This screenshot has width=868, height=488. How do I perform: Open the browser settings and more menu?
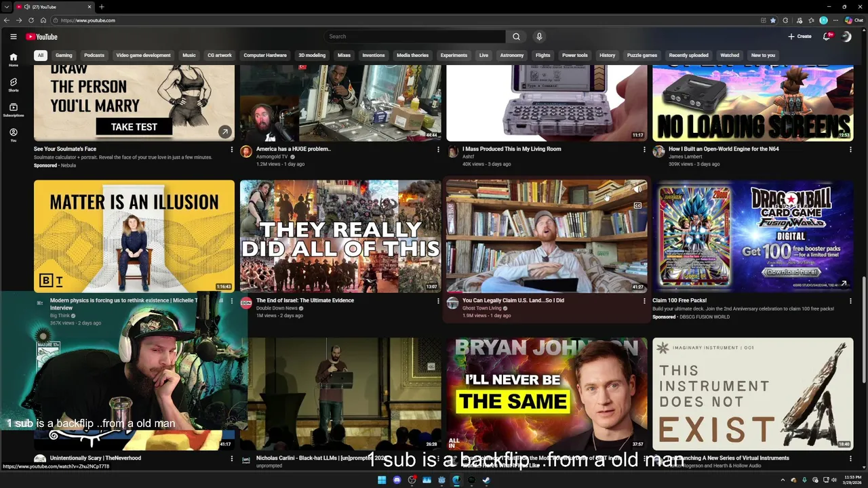coord(835,20)
